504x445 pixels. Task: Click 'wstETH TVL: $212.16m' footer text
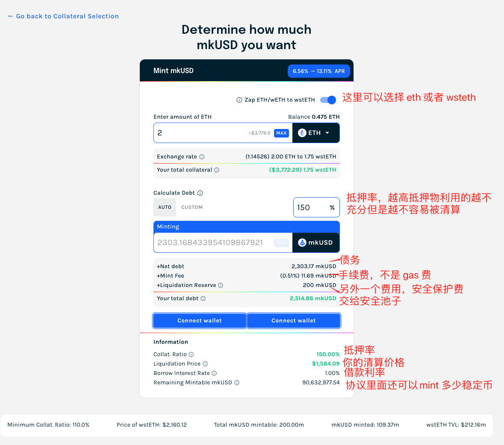pos(456,425)
